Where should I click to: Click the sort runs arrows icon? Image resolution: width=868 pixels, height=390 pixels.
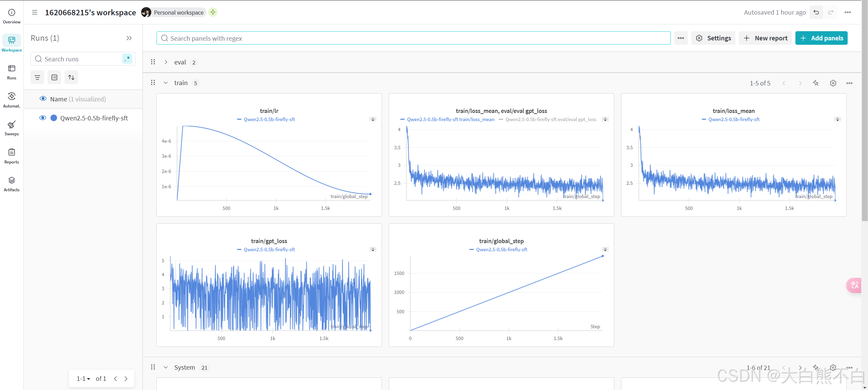pyautogui.click(x=71, y=77)
